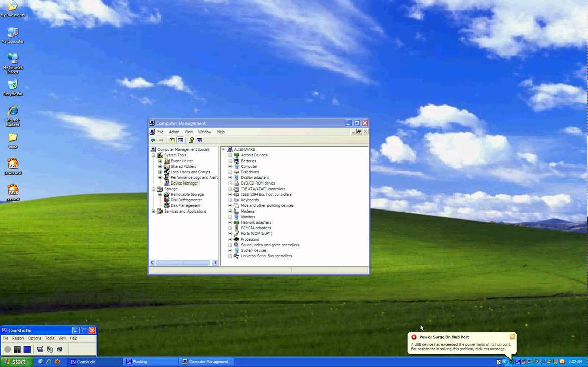Click Internet Explorer icon in Quick Launch
Screen dimensions: 588x367
coord(49,362)
